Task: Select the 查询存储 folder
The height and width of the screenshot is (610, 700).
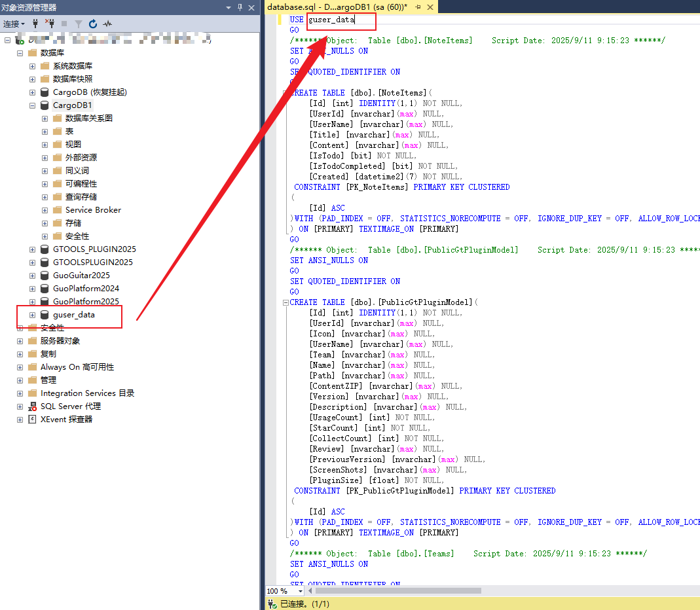Action: pyautogui.click(x=81, y=197)
